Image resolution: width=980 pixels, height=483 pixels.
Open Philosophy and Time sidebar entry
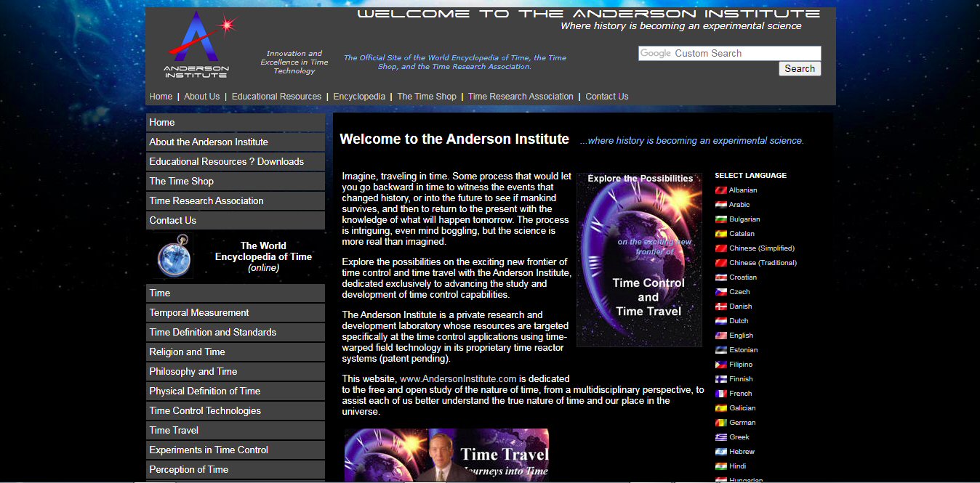[x=236, y=372]
